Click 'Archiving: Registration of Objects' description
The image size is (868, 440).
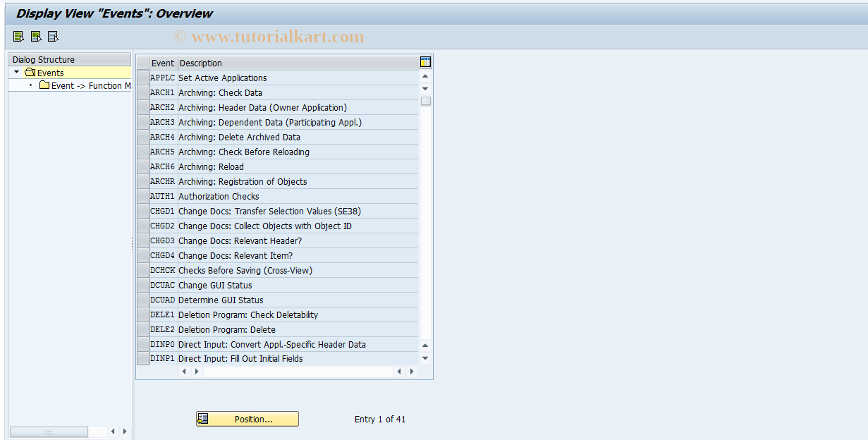[x=243, y=181]
